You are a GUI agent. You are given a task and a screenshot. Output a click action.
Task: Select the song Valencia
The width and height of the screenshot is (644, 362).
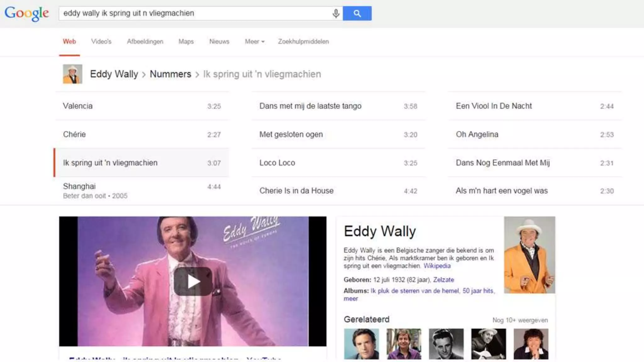(142, 106)
